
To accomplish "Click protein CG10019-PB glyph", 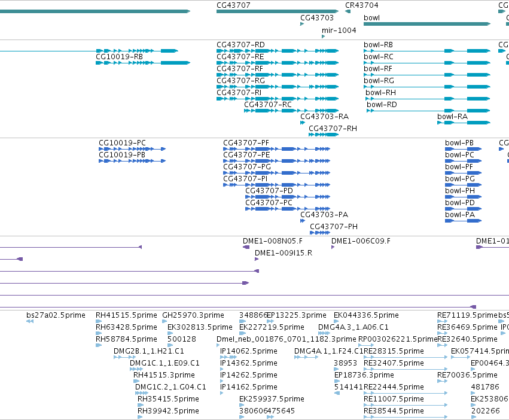I will point(132,161).
